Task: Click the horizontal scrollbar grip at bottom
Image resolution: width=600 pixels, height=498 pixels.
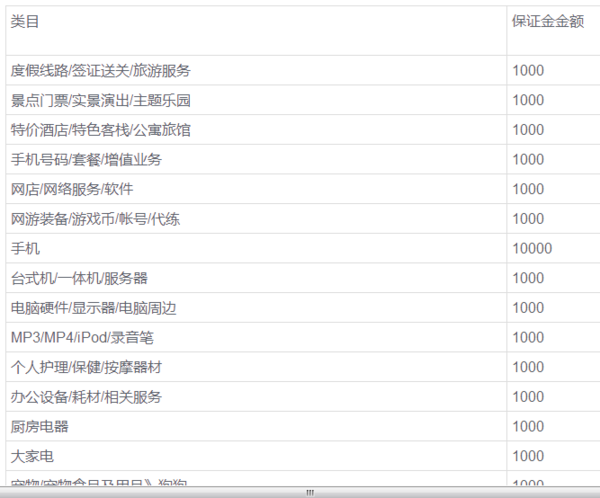Action: [x=309, y=492]
